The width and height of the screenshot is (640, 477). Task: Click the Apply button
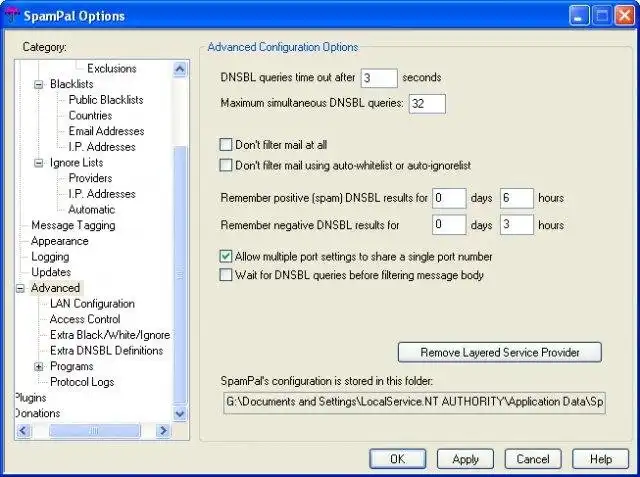pyautogui.click(x=465, y=459)
